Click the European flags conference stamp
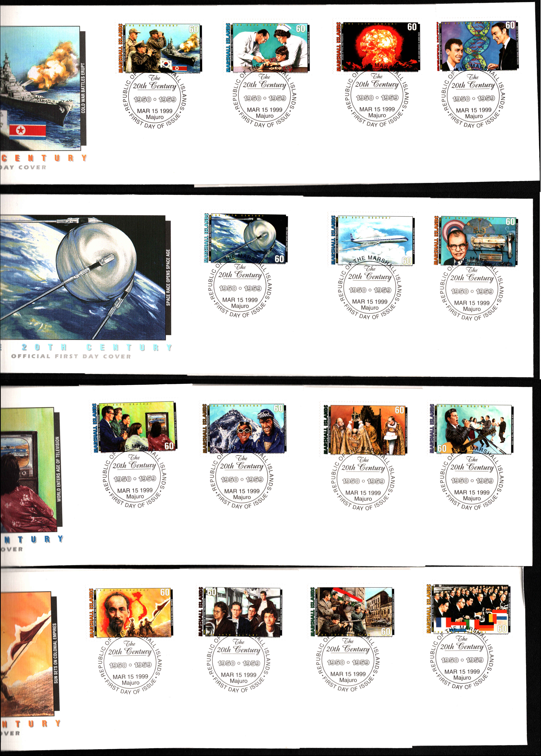The image size is (541, 756). (x=469, y=610)
